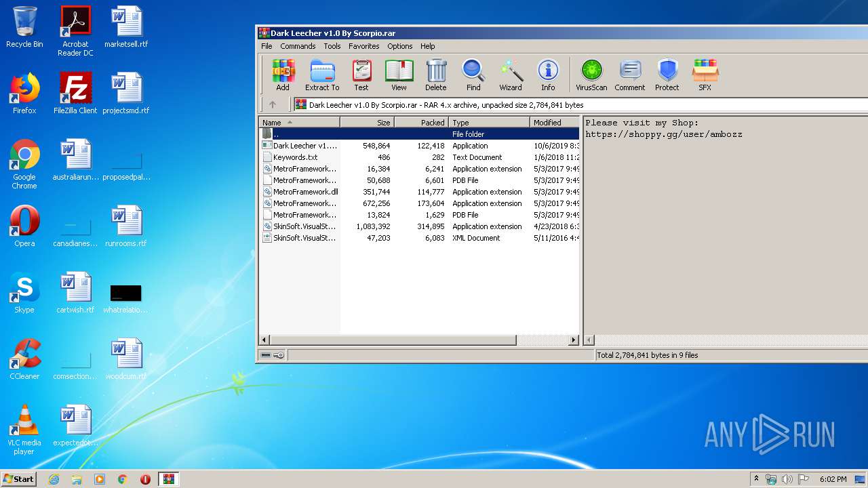Open the Help menu
Viewport: 868px width, 488px height.
[427, 46]
